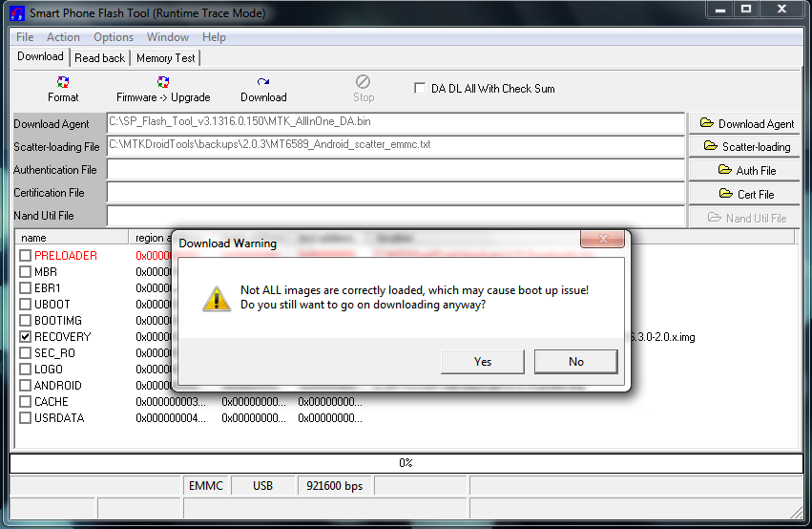Uncheck the RECOVERY partition checkbox

pos(26,337)
